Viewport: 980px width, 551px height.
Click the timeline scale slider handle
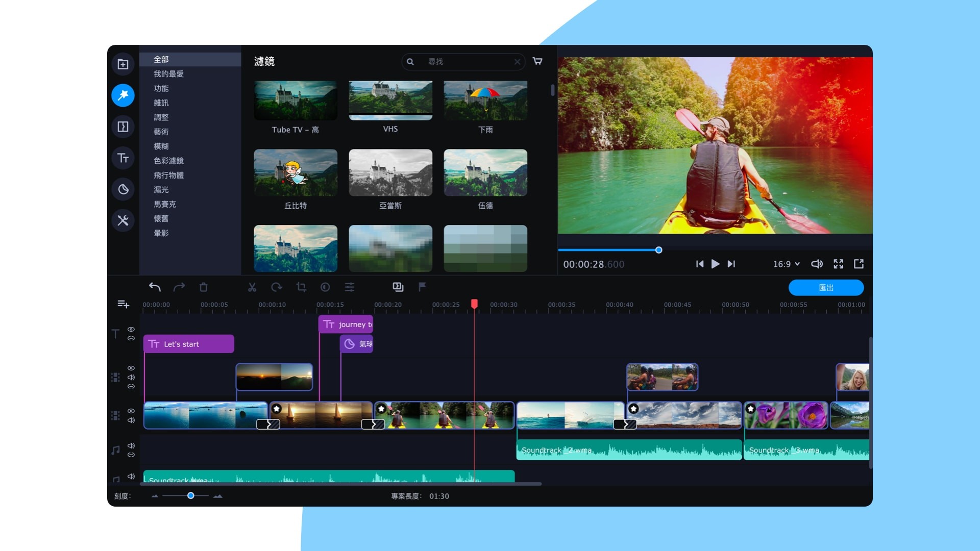(x=190, y=496)
